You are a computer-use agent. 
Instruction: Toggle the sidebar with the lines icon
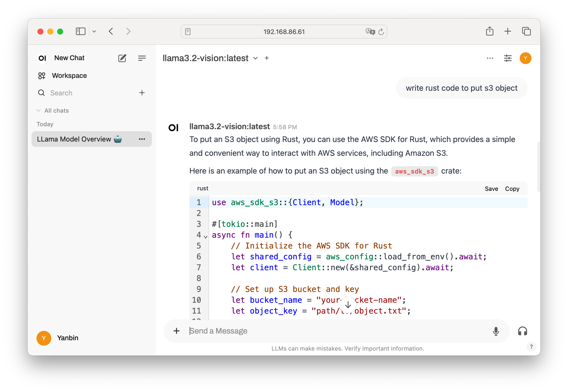pyautogui.click(x=142, y=58)
